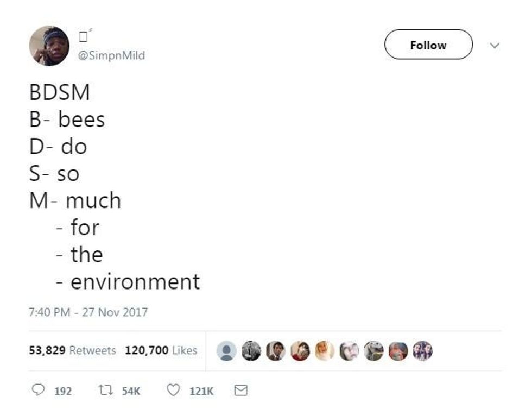Open the black-and-white photo liker avatar
This screenshot has width=532, height=415.
pos(251,351)
